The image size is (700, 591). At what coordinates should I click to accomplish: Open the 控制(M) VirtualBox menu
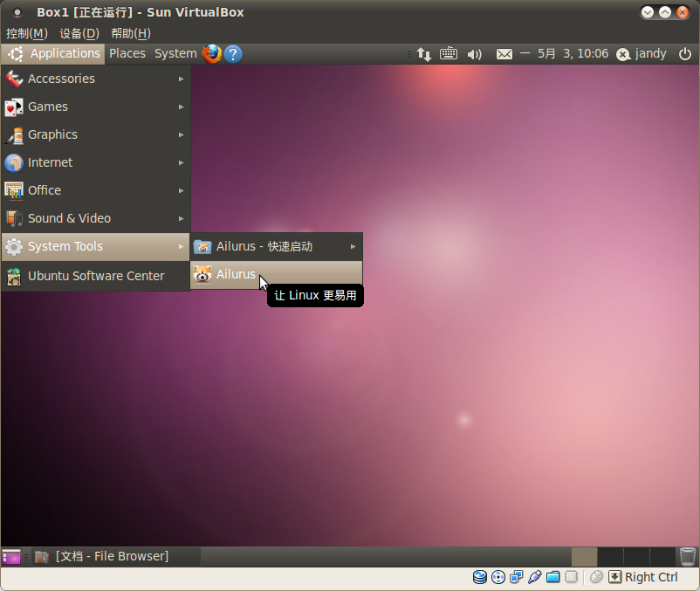click(x=27, y=33)
